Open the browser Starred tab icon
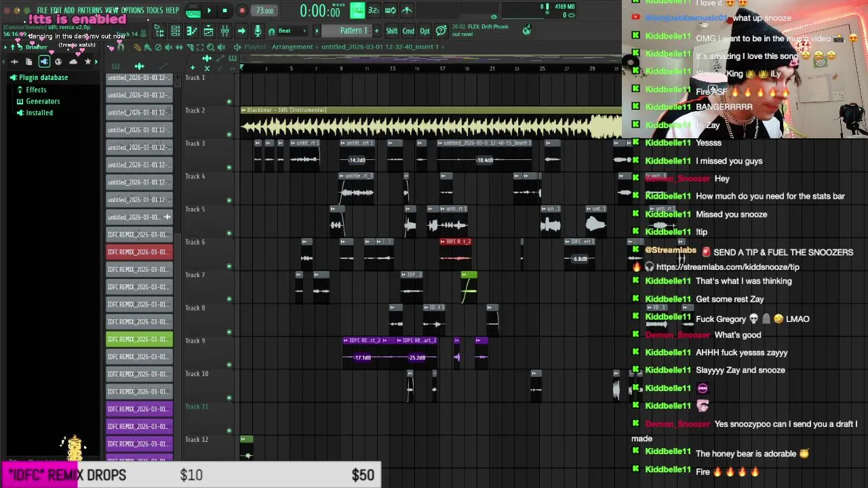The width and height of the screenshot is (868, 488). 87,62
